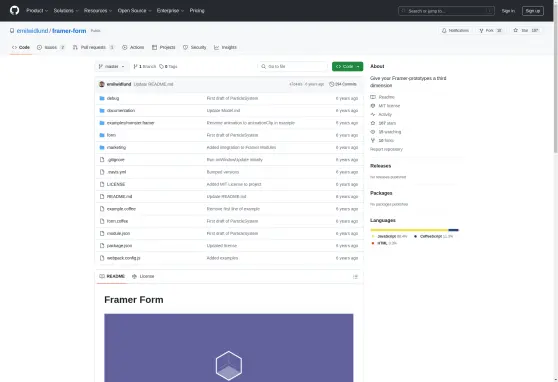Open form folder icon
558x382 pixels.
pos(102,135)
